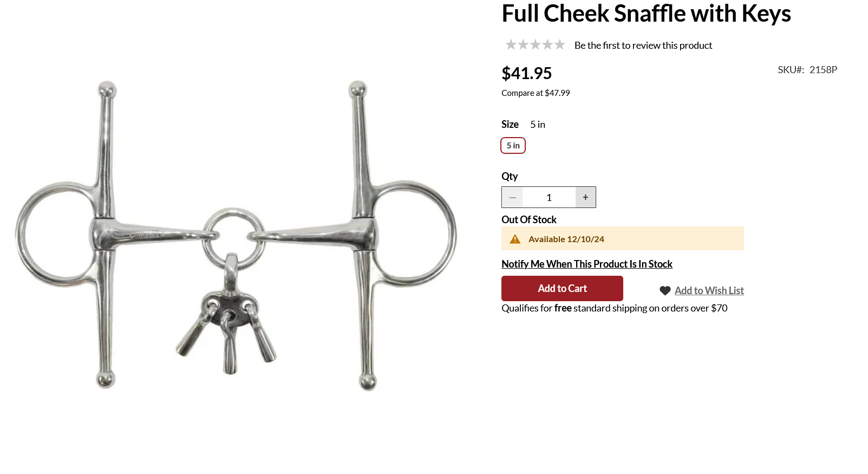Decrease quantity with the minus button
The image size is (868, 474).
tap(512, 197)
